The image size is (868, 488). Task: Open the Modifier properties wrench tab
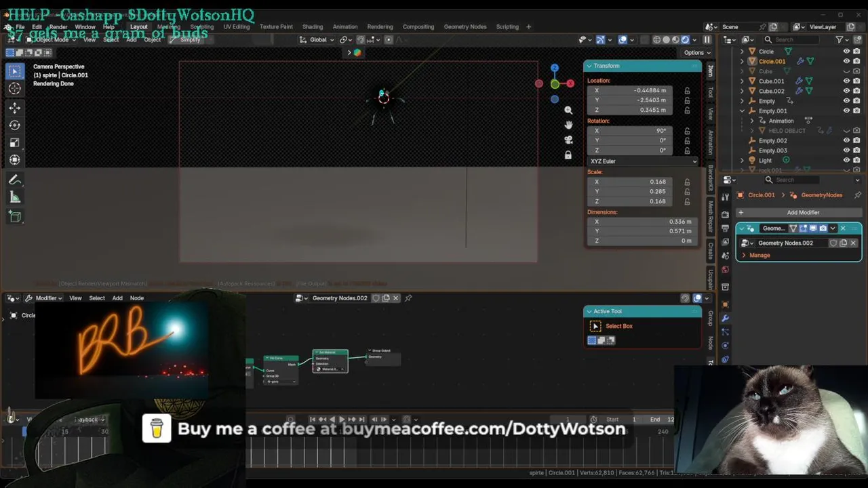coord(725,318)
